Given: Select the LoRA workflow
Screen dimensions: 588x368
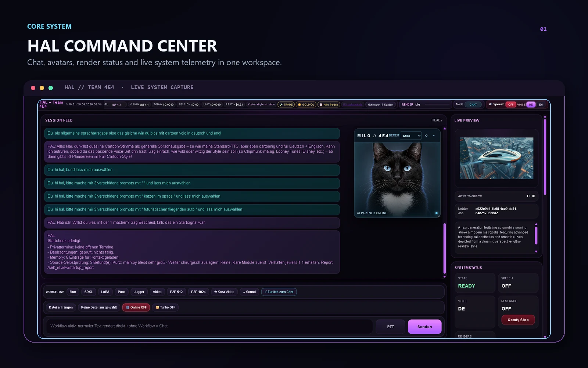Looking at the screenshot, I should coord(105,292).
